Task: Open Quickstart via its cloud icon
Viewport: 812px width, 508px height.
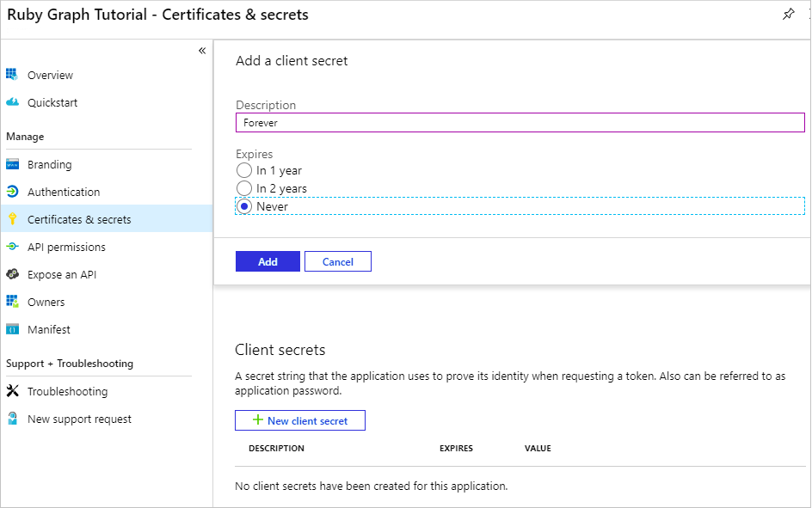Action: pos(12,102)
